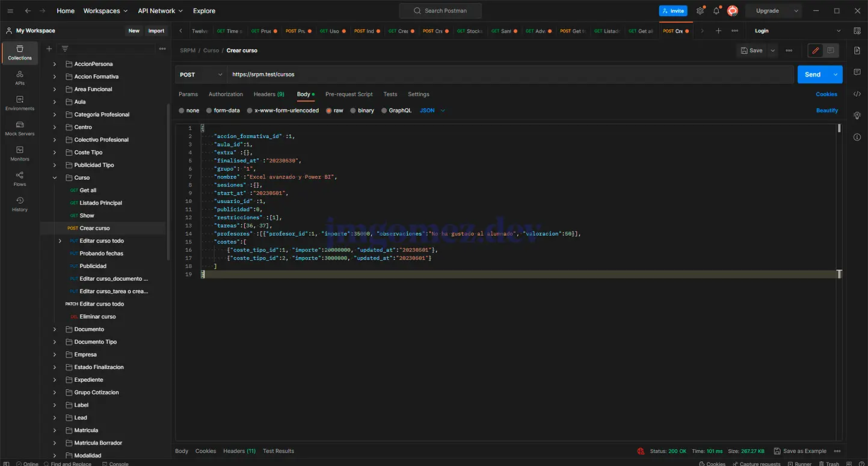Image resolution: width=868 pixels, height=466 pixels.
Task: Select the form-data body type
Action: click(223, 111)
